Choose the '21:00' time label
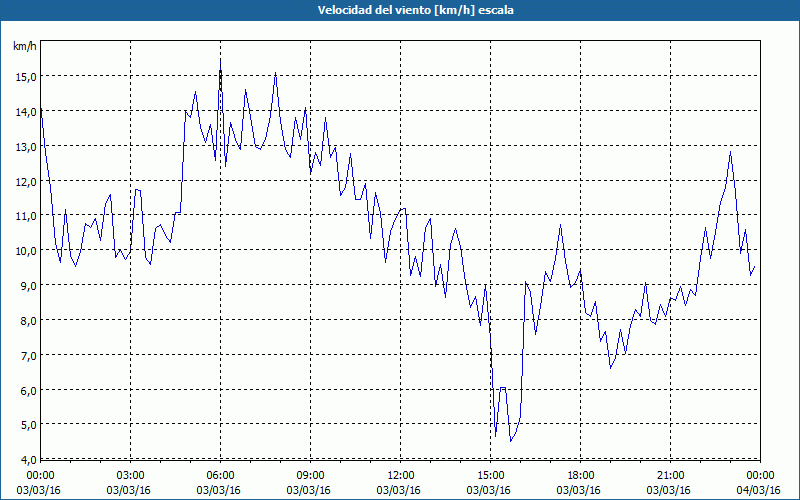Image resolution: width=800 pixels, height=500 pixels. click(x=670, y=476)
